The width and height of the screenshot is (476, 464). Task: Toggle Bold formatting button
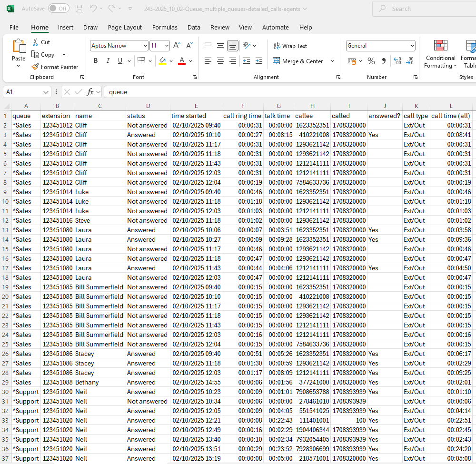click(x=96, y=61)
